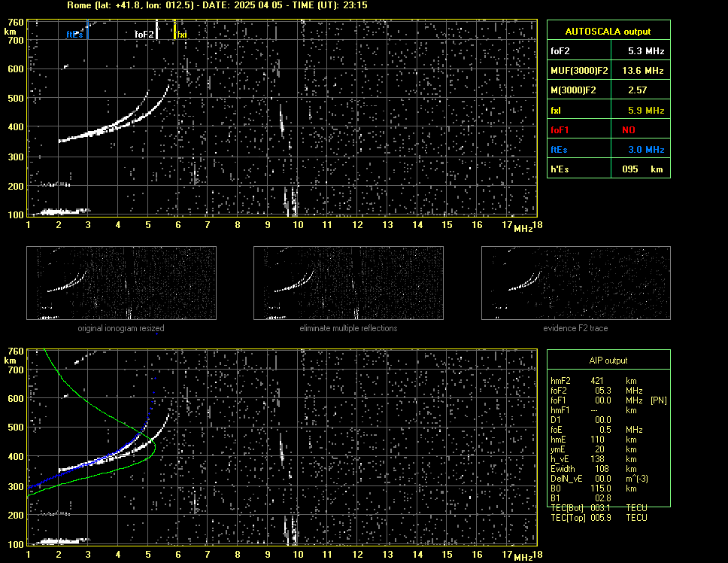Select the MUF(3000)F2 value 13.6 MHz

pos(643,71)
